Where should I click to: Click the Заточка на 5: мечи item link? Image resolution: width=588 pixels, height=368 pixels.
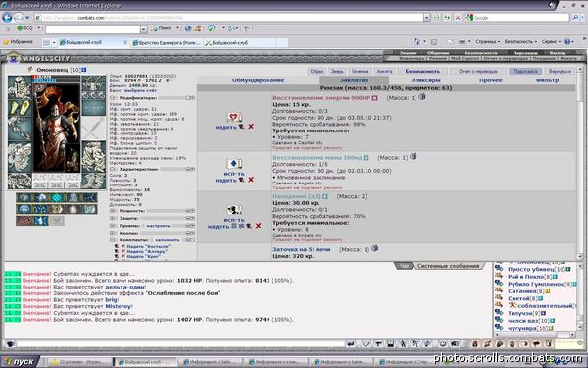click(x=302, y=249)
